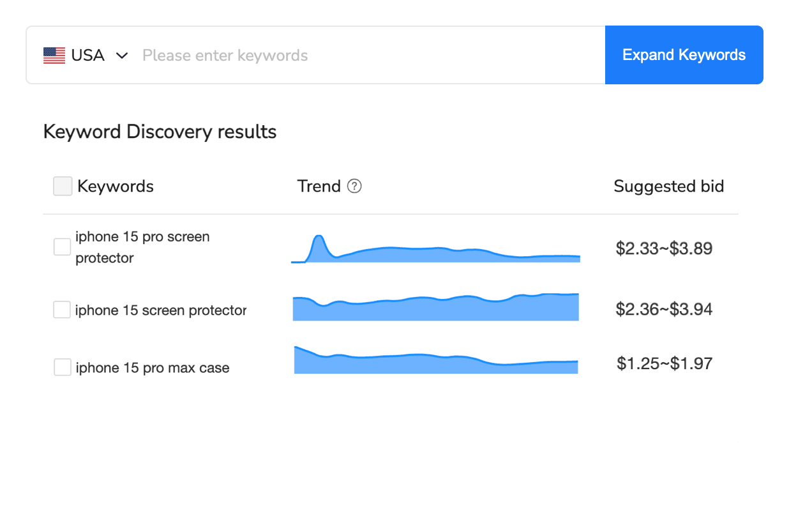812x511 pixels.
Task: Select the American flag in the country selector
Action: click(55, 55)
